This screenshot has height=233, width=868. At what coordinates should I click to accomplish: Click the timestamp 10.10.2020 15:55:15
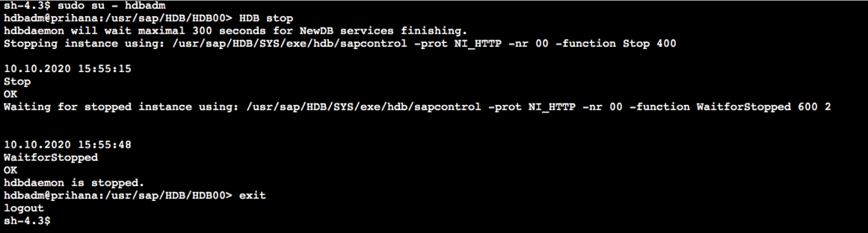67,69
